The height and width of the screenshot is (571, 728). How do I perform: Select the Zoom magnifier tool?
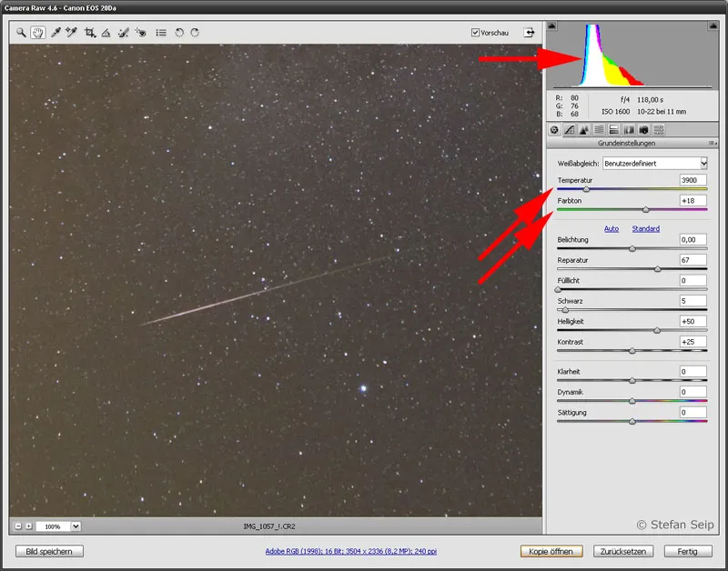click(21, 33)
